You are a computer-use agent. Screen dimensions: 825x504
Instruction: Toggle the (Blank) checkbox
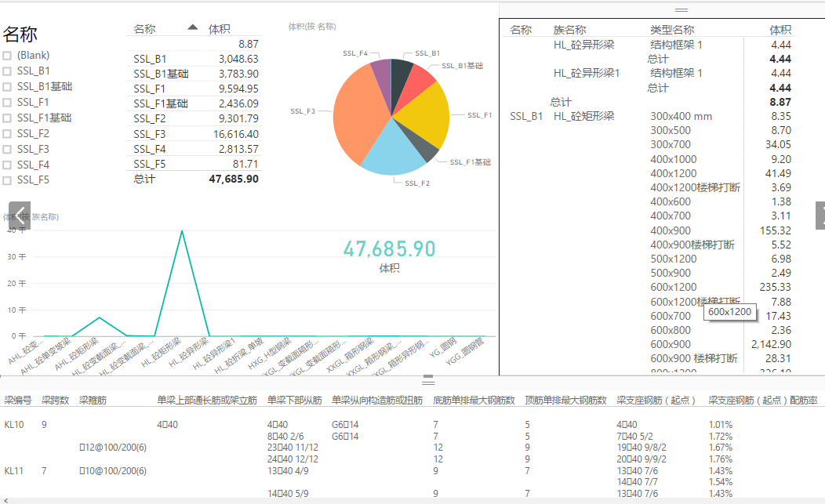(7, 56)
